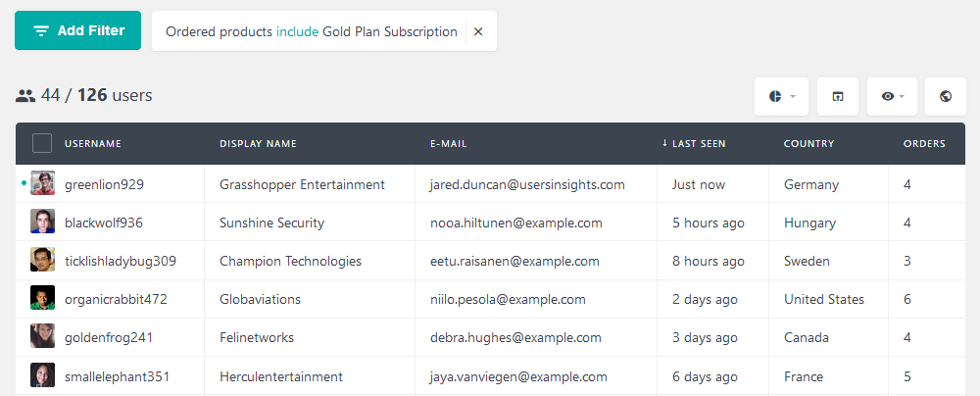Open the goldenfrog241 username link
The image size is (980, 396).
click(109, 338)
